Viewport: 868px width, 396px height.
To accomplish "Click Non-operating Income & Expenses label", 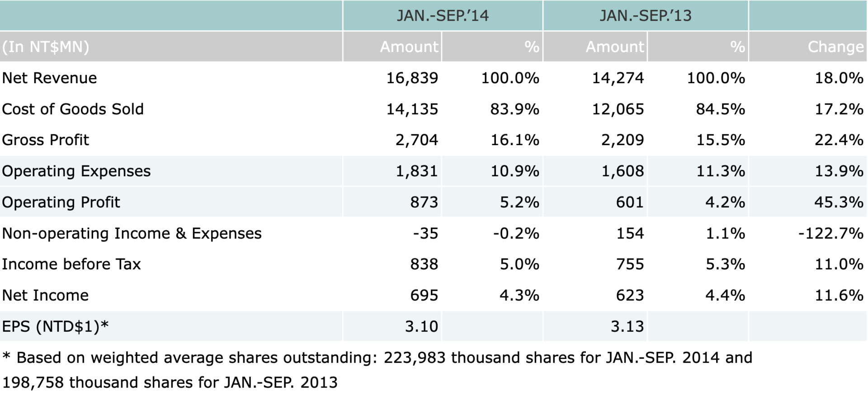I will (x=132, y=233).
